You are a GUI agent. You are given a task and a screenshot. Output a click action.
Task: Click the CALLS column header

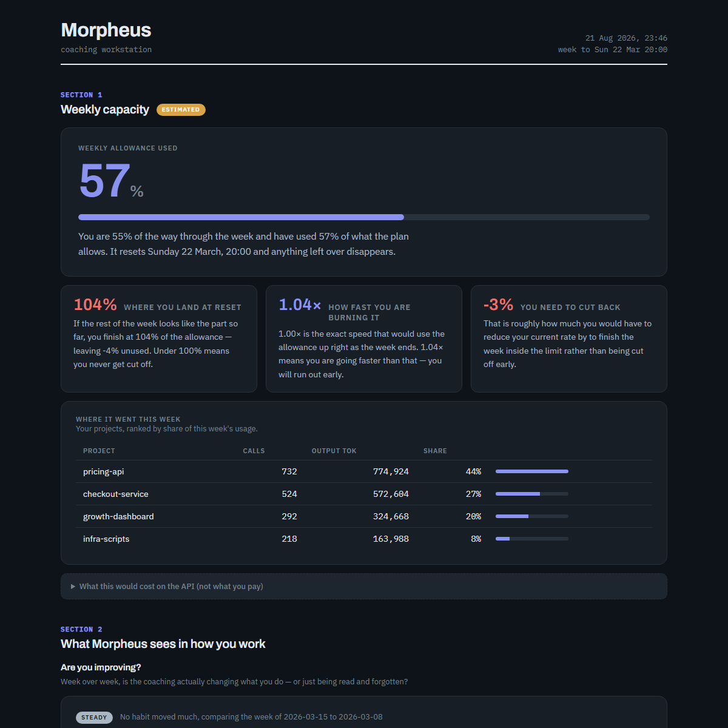click(x=254, y=451)
